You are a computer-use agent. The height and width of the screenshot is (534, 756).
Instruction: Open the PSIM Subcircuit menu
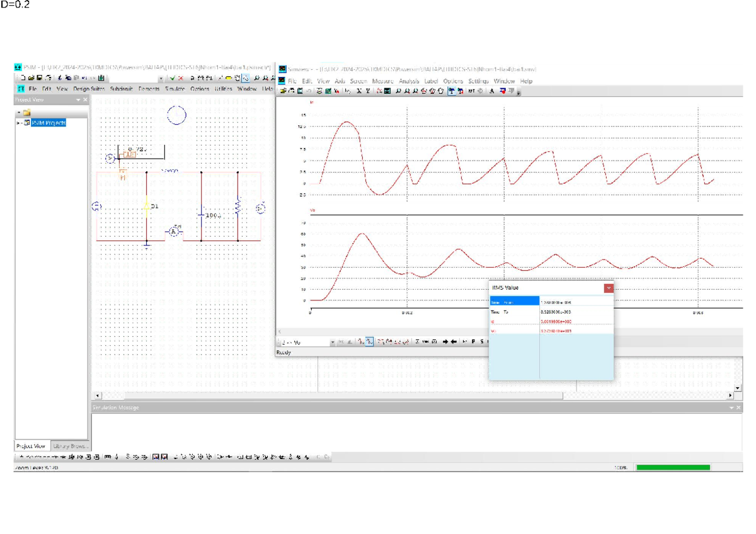pos(122,89)
